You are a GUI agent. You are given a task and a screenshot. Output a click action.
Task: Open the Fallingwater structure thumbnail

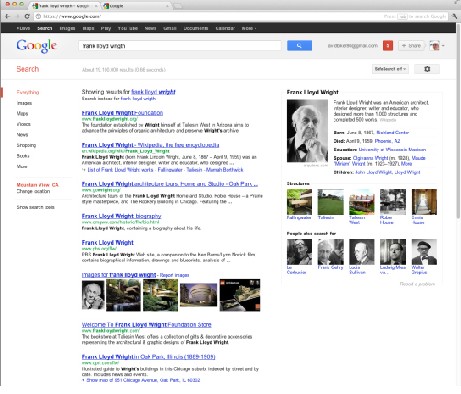click(299, 202)
